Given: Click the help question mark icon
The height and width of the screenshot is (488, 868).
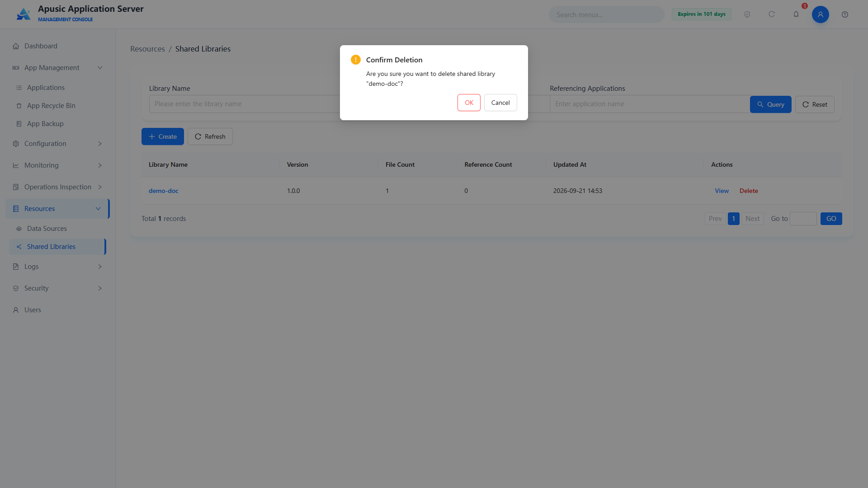Looking at the screenshot, I should click(845, 14).
